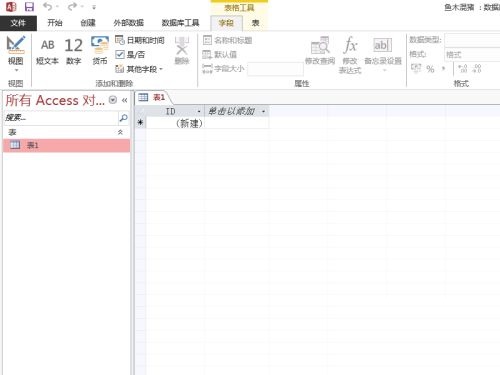This screenshot has height=375, width=500.
Task: Add a 货币 currency field
Action: [x=100, y=51]
